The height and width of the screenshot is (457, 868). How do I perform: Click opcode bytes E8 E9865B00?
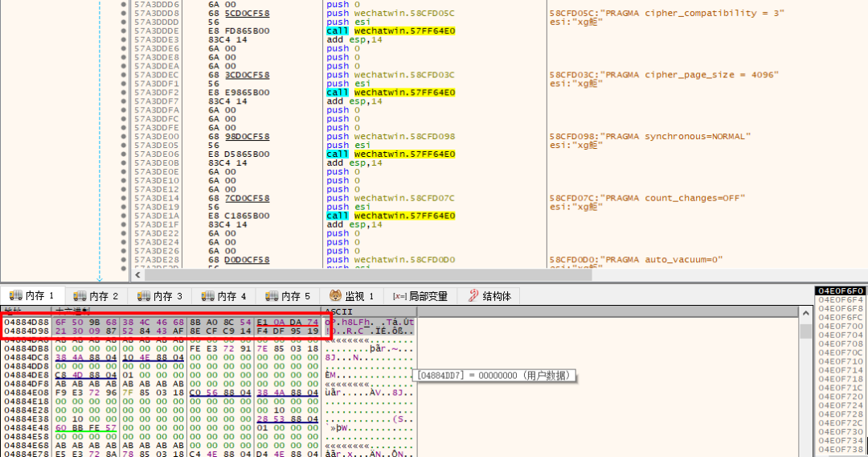tap(239, 93)
